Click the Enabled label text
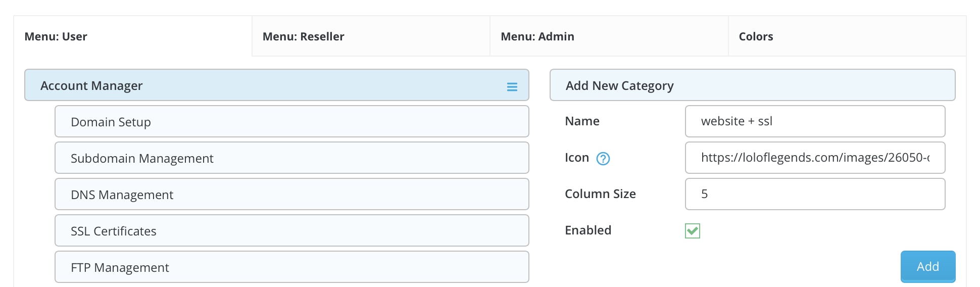This screenshot has width=980, height=287. pyautogui.click(x=588, y=230)
